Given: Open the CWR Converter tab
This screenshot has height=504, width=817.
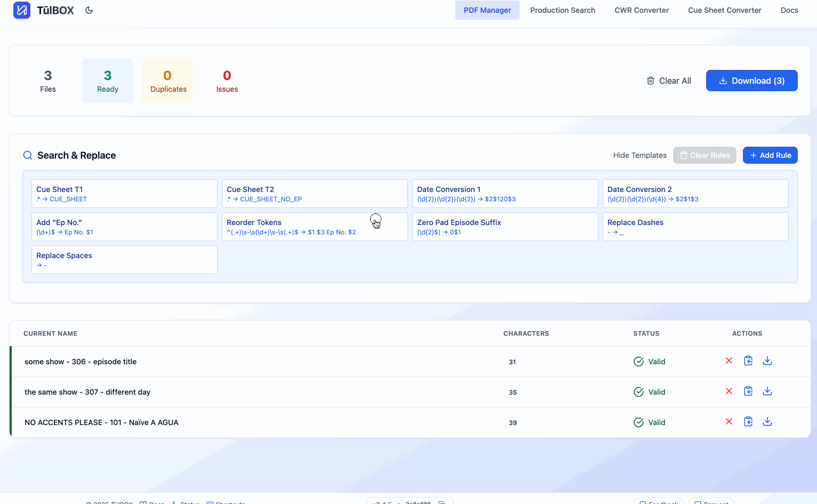Looking at the screenshot, I should coord(642,10).
